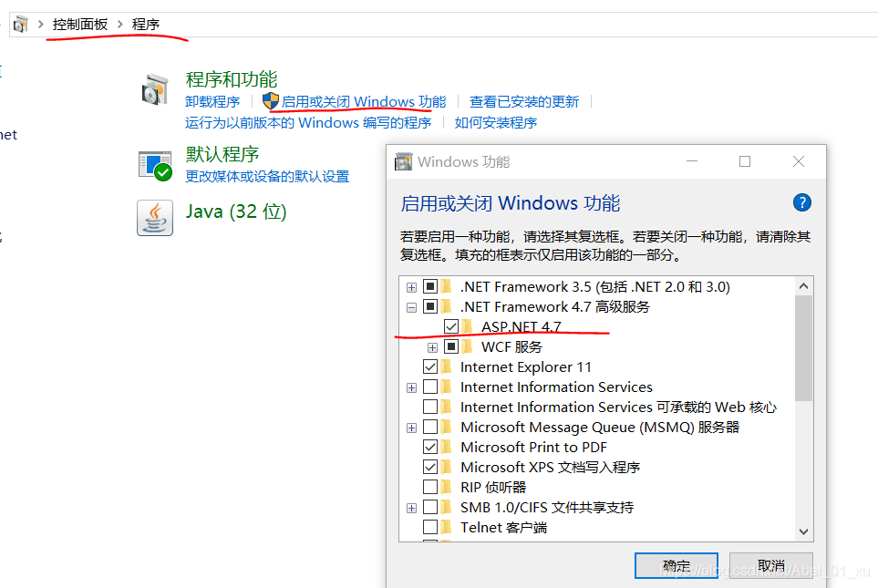This screenshot has width=878, height=588.
Task: Click the feature list scrollbar thumb
Action: [x=803, y=348]
